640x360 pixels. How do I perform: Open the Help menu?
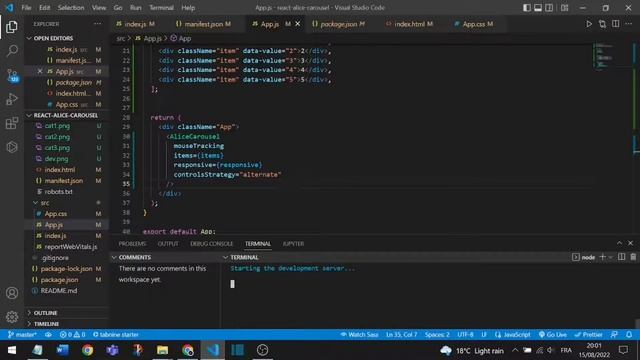188,8
